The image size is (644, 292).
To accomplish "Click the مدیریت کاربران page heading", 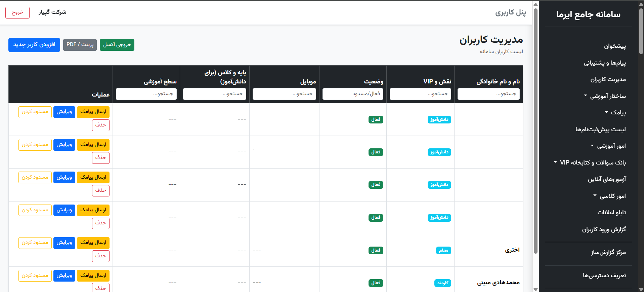I will (x=491, y=40).
